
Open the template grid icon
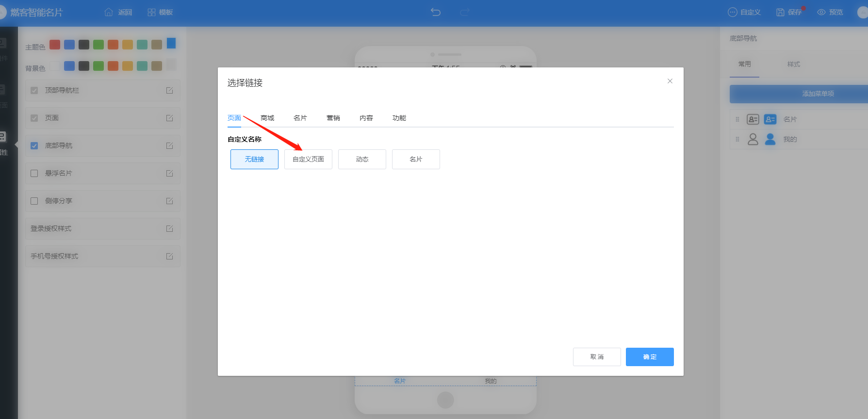tap(151, 13)
